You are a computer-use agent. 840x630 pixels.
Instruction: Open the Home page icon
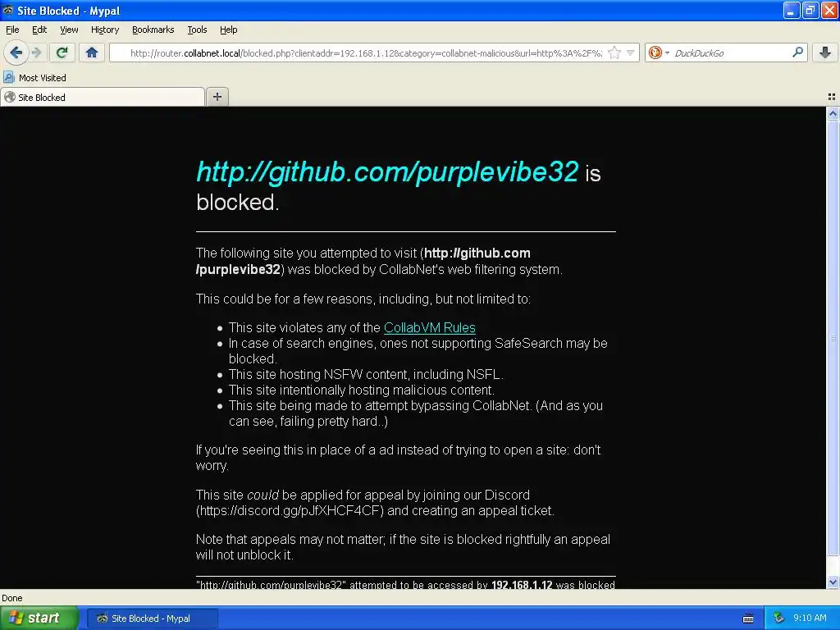(x=92, y=52)
